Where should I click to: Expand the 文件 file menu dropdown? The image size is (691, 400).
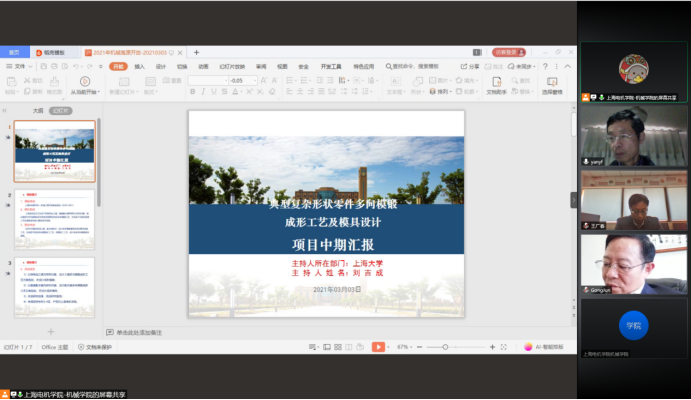(20, 66)
